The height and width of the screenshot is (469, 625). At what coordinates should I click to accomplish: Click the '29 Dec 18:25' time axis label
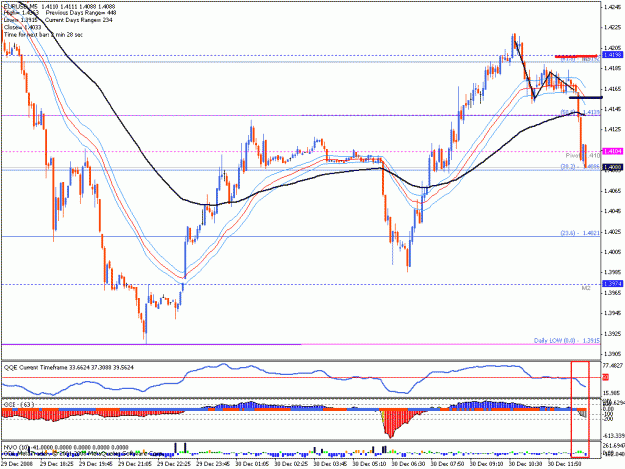[x=57, y=464]
